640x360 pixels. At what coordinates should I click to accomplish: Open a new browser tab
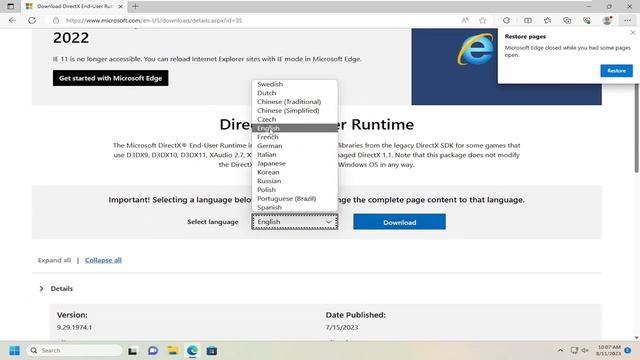(x=135, y=6)
